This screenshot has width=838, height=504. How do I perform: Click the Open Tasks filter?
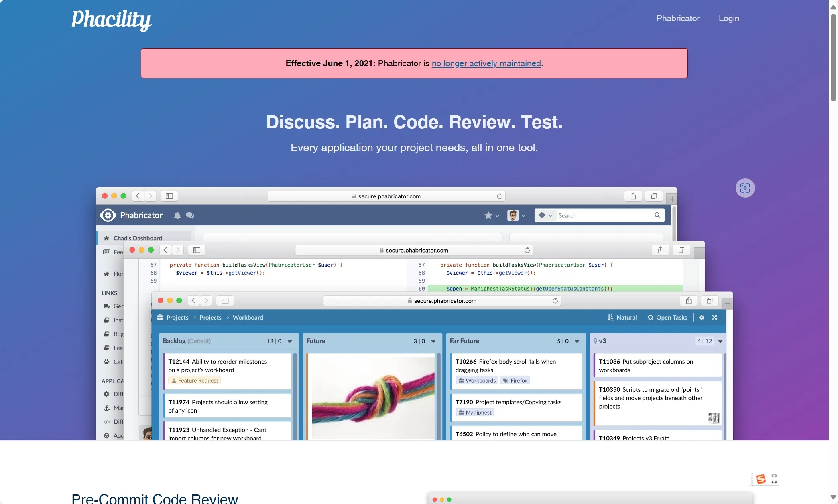(667, 317)
